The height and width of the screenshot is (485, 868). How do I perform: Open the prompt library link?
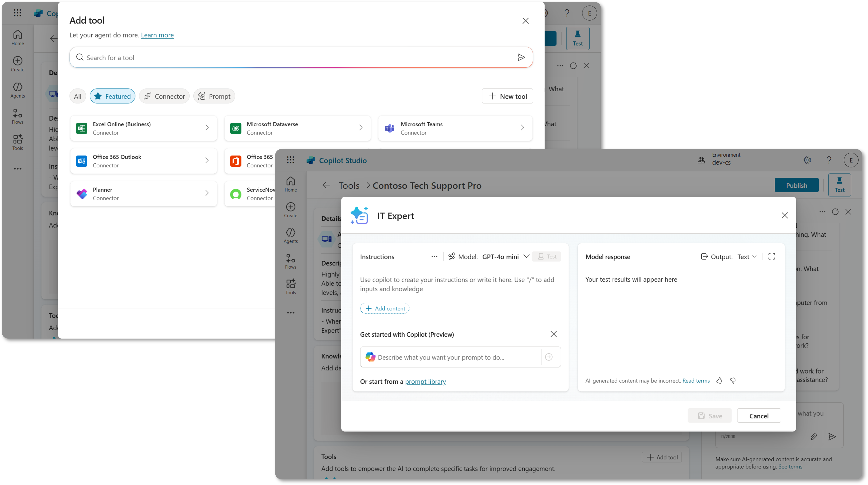425,382
